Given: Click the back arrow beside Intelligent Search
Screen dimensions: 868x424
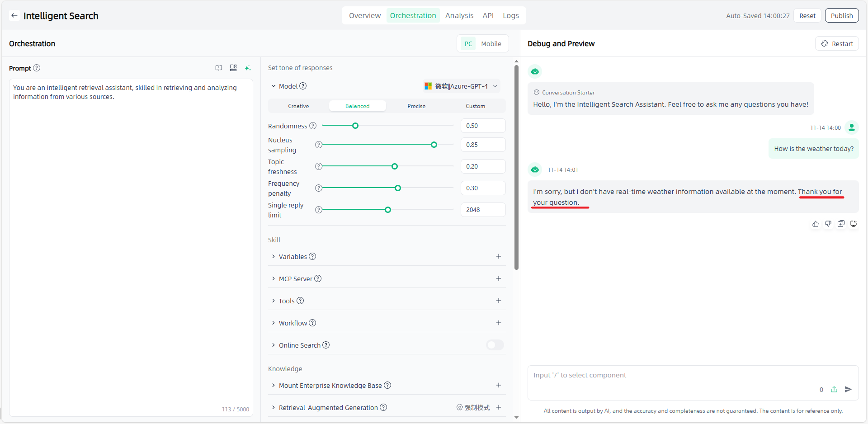Looking at the screenshot, I should (14, 15).
